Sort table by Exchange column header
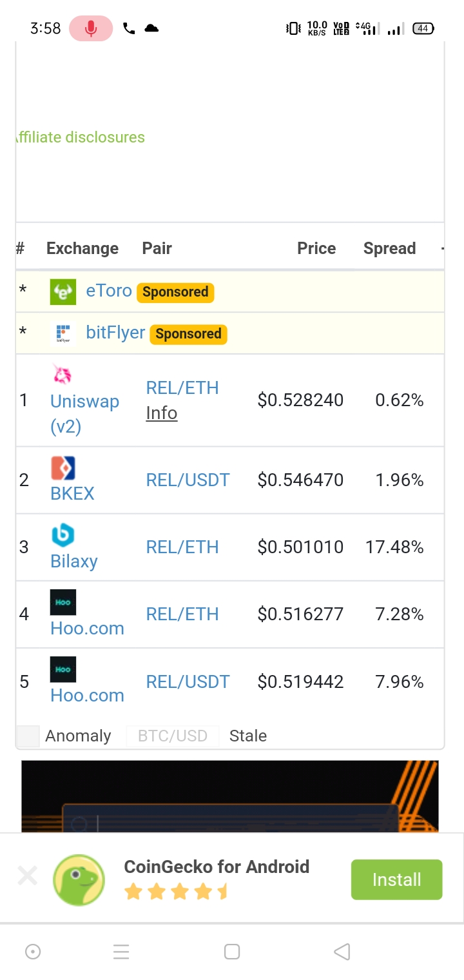The height and width of the screenshot is (980, 464). pos(82,249)
